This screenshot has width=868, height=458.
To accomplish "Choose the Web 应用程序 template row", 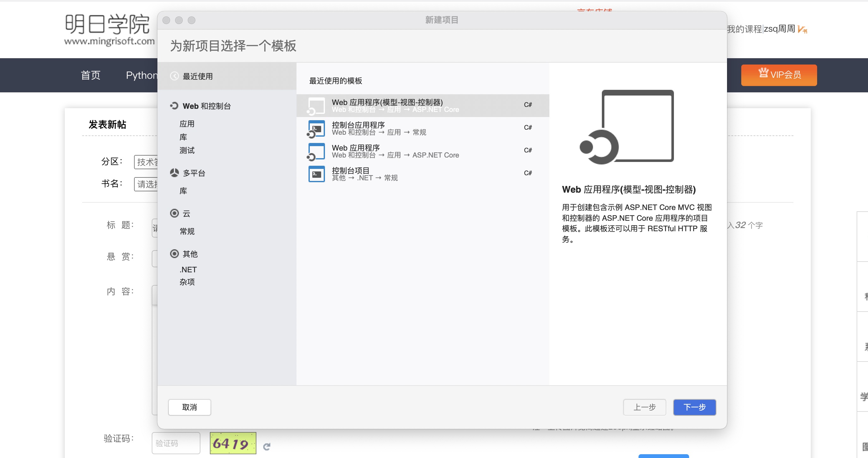I will point(423,151).
